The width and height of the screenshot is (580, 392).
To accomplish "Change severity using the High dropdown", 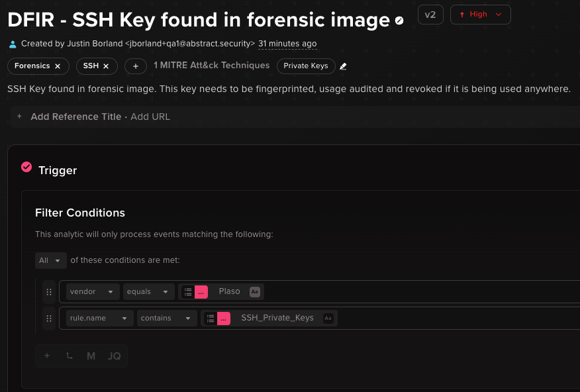I will tap(480, 14).
